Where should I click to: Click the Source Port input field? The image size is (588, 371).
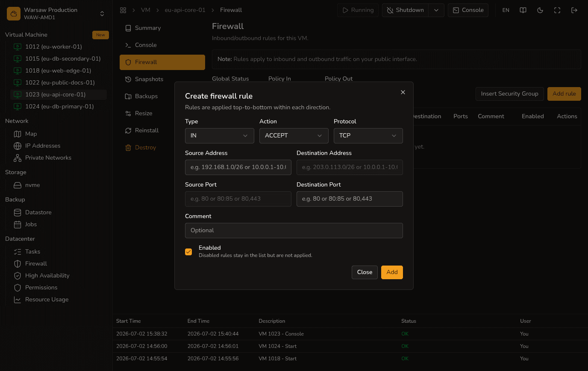tap(238, 199)
